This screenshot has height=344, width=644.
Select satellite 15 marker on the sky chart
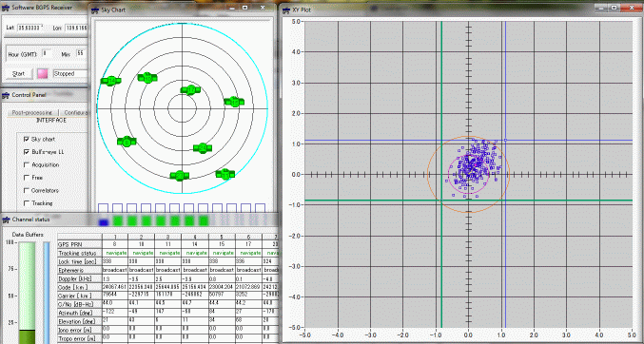234,102
